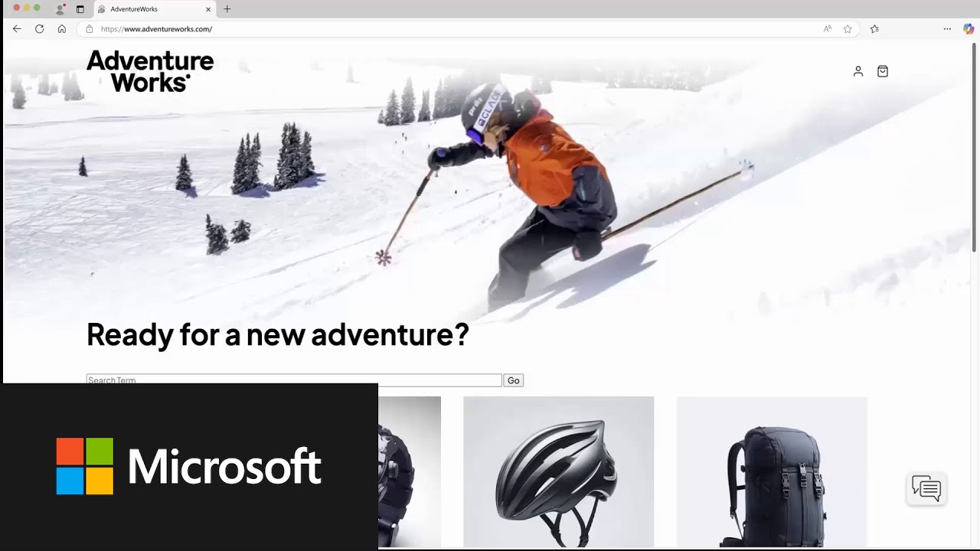Open a new tab
Screen dimensions: 980x551
[x=227, y=9]
